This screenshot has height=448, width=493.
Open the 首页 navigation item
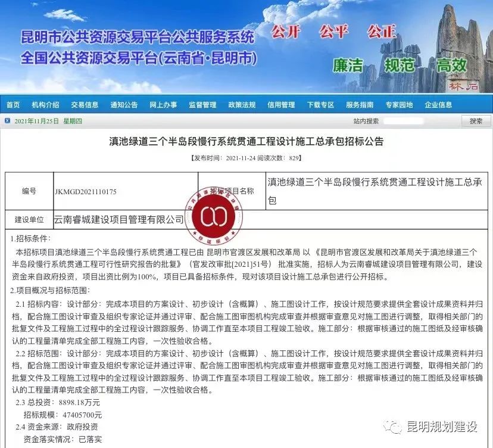[x=13, y=105]
